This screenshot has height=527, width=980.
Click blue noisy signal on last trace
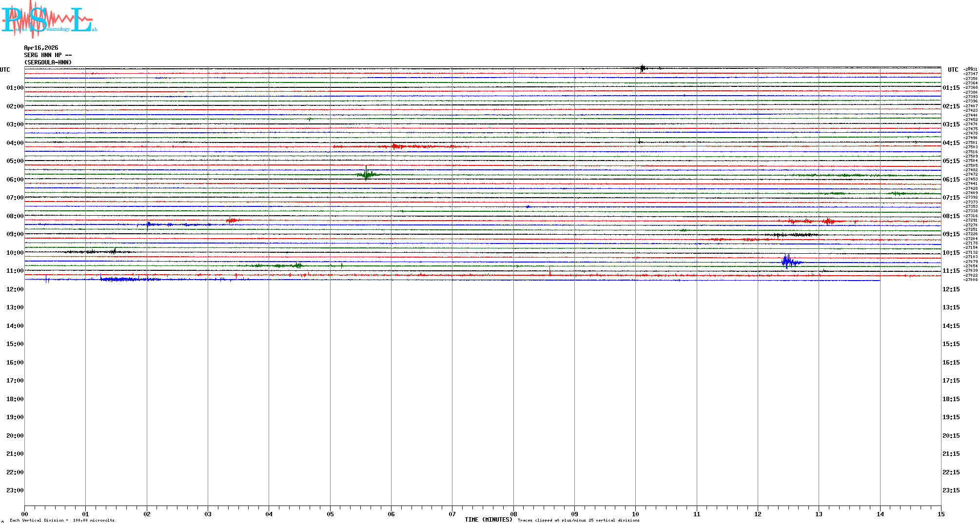click(122, 280)
